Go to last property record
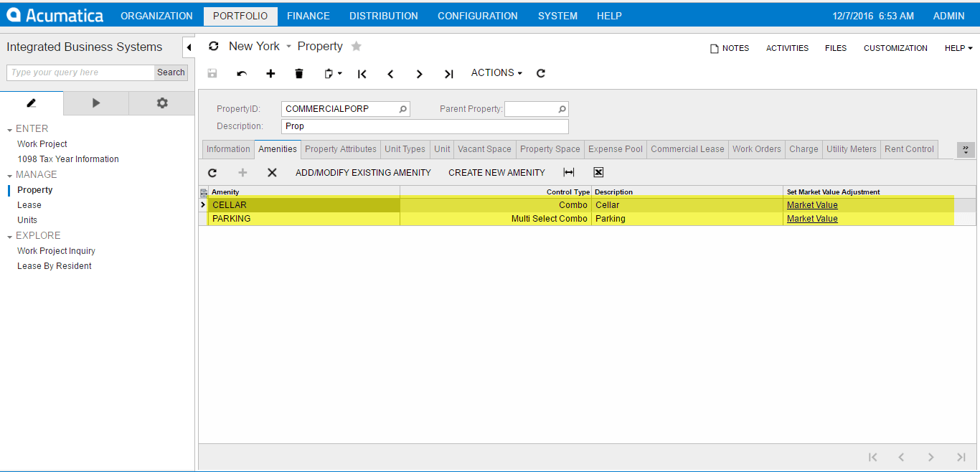Screen dimensions: 980x472 449,73
